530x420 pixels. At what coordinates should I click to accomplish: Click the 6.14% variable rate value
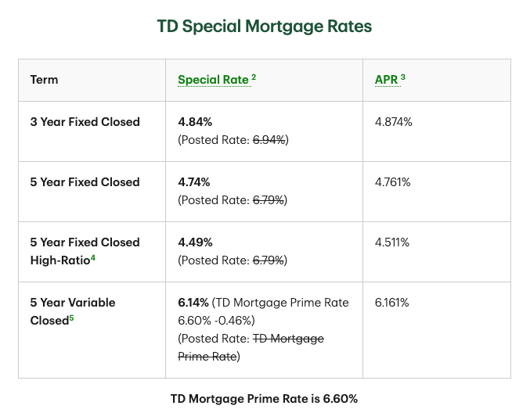[x=194, y=303]
